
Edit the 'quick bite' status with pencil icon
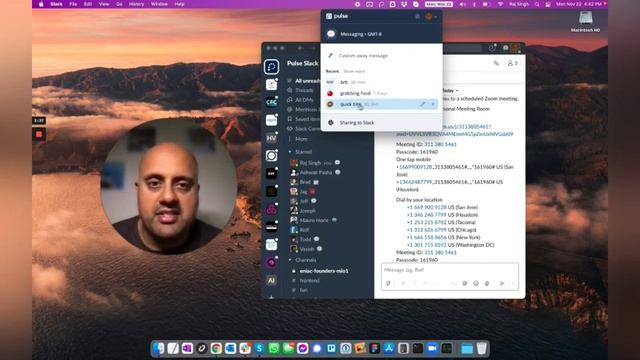pos(422,104)
